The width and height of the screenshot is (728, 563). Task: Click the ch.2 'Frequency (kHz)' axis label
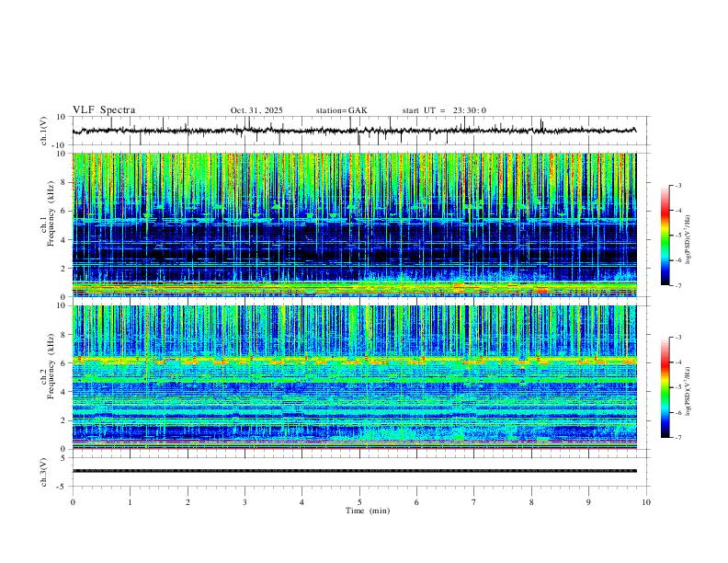(51, 366)
